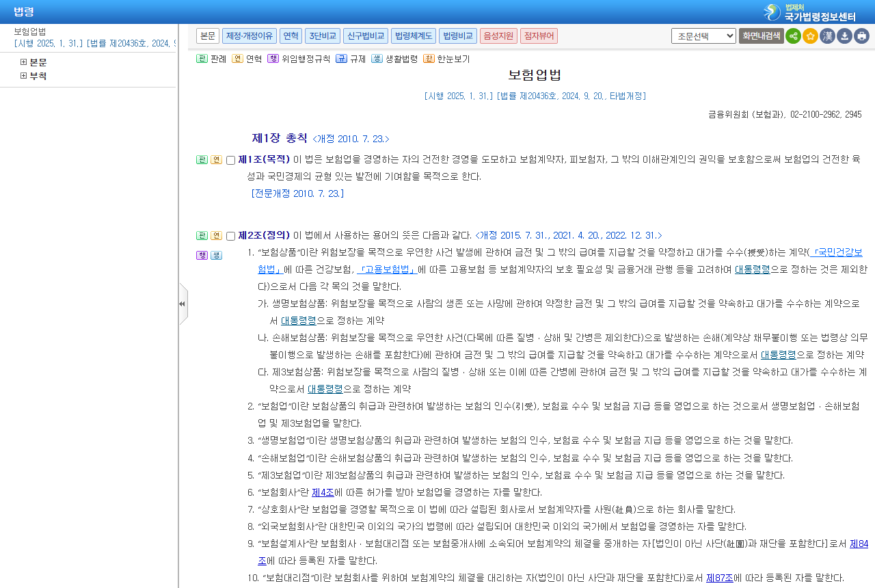Image resolution: width=875 pixels, height=588 pixels.
Task: Open the 조문선택 dropdown
Action: 703,36
